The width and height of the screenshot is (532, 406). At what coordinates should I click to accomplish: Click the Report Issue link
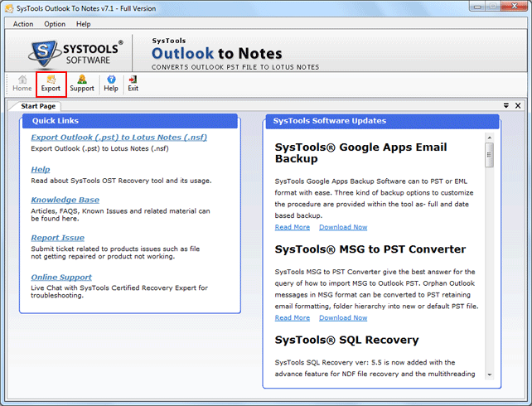point(57,238)
